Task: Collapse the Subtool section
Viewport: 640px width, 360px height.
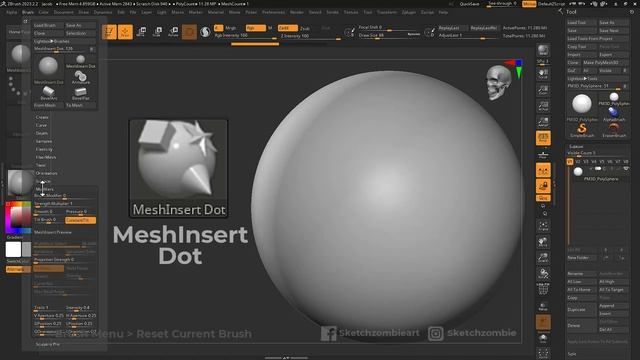Action: click(x=576, y=147)
